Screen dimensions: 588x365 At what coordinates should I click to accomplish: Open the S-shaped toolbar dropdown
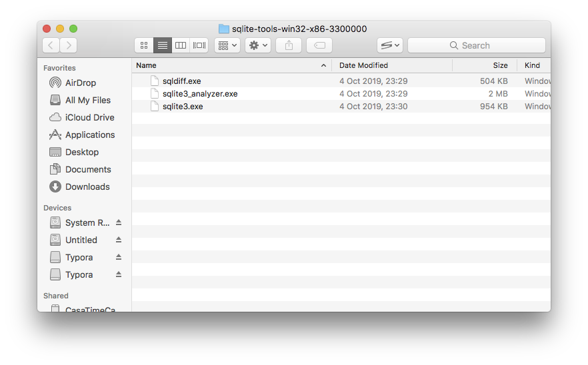pos(389,45)
